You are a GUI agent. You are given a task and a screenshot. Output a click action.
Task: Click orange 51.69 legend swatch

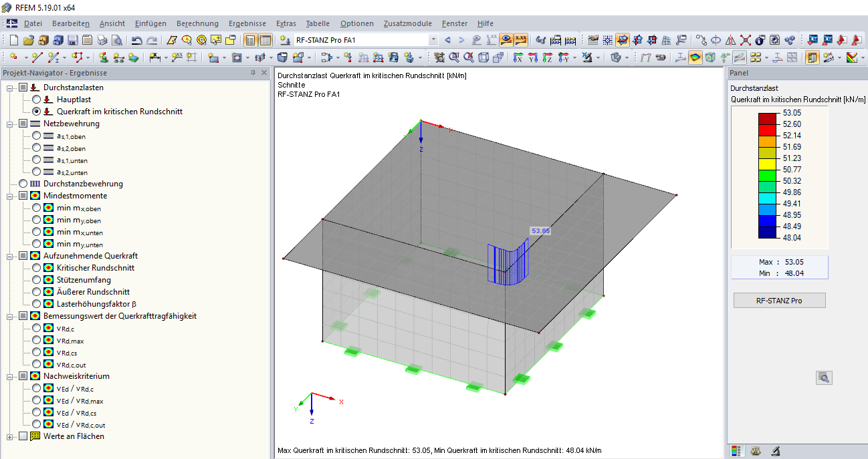767,142
